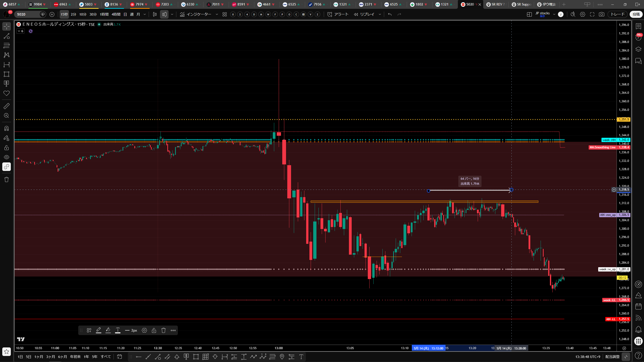The width and height of the screenshot is (644, 362).
Task: Click the トレード button
Action: point(618,14)
